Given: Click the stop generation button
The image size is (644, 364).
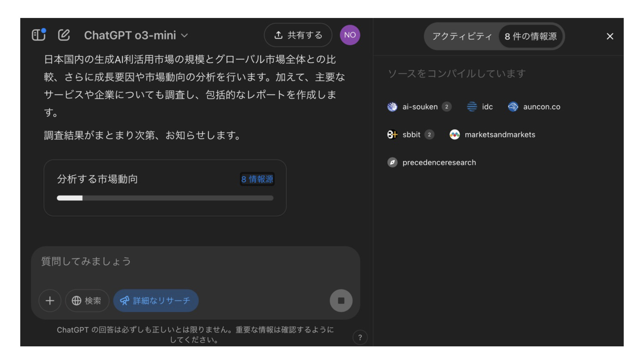Looking at the screenshot, I should pos(341,300).
